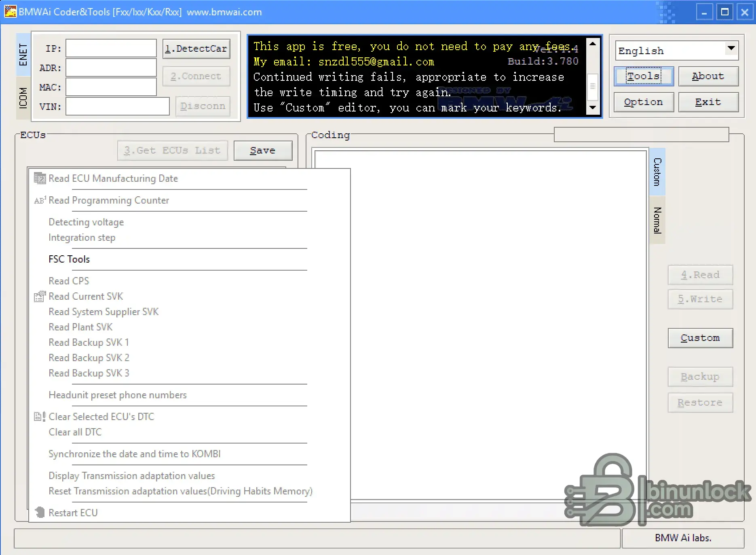756x555 pixels.
Task: Maximize the BMWAi Coder window
Action: click(x=725, y=12)
